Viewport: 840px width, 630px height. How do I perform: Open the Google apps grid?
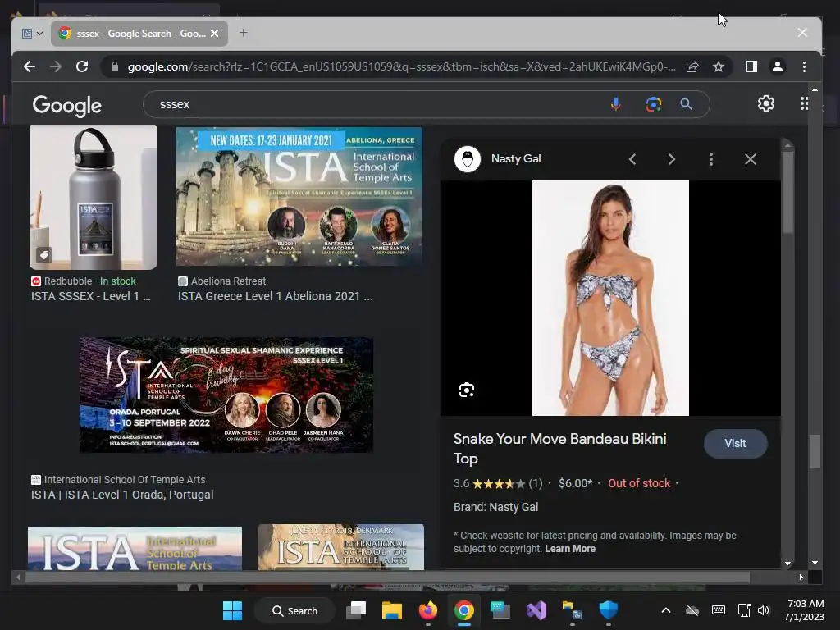point(804,103)
